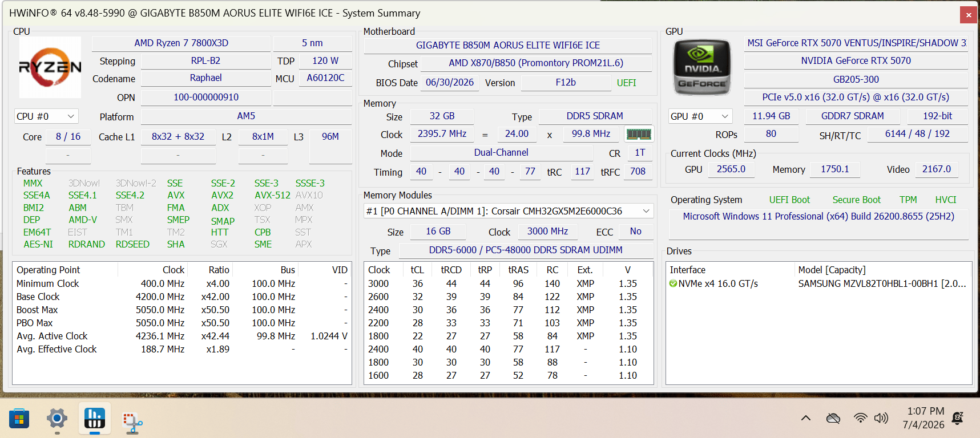980x438 pixels.
Task: Click the cloud sync tray icon
Action: (833, 418)
